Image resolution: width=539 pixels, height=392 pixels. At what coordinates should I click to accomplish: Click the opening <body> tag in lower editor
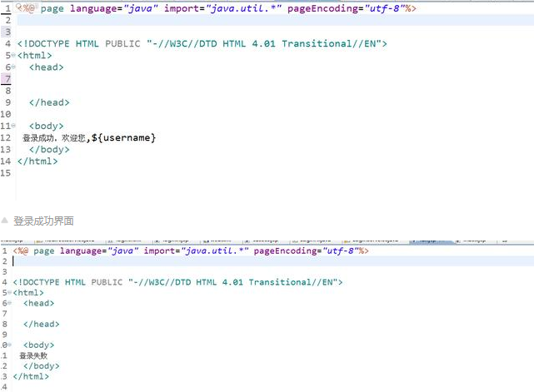coord(38,345)
